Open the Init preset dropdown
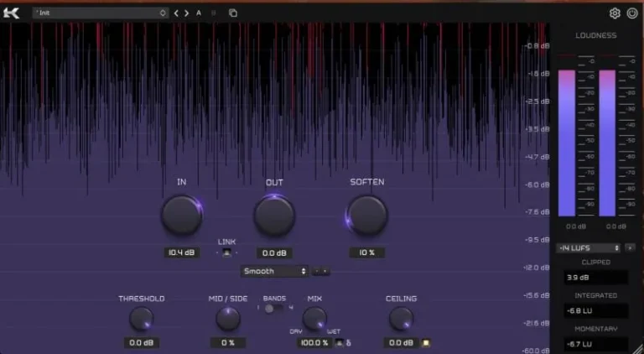The height and width of the screenshot is (354, 644). point(100,13)
